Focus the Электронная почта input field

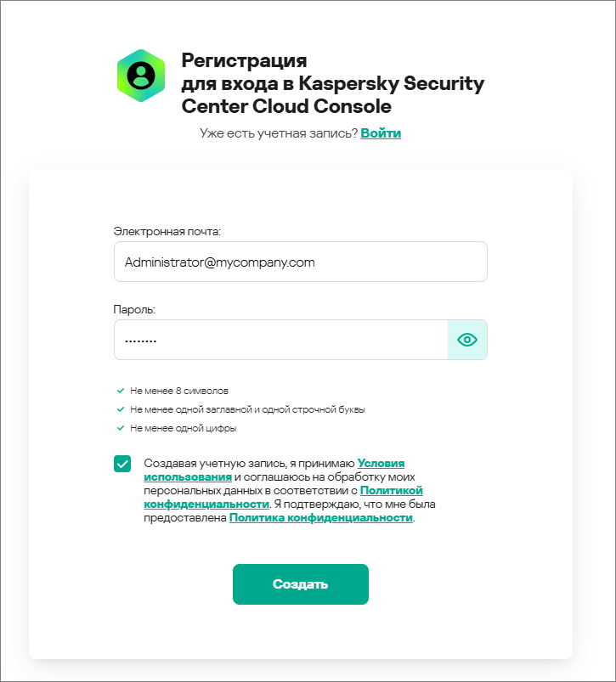click(x=300, y=262)
